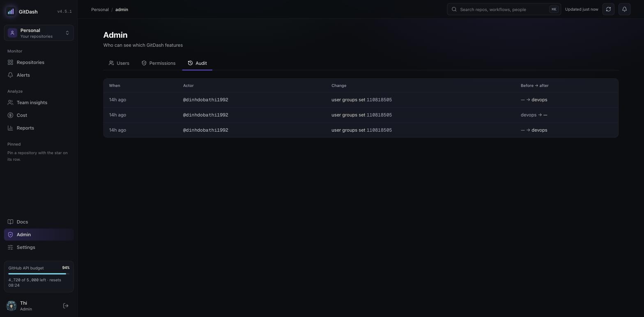Click the sign-out icon beside Thi
This screenshot has width=644, height=317.
66,306
